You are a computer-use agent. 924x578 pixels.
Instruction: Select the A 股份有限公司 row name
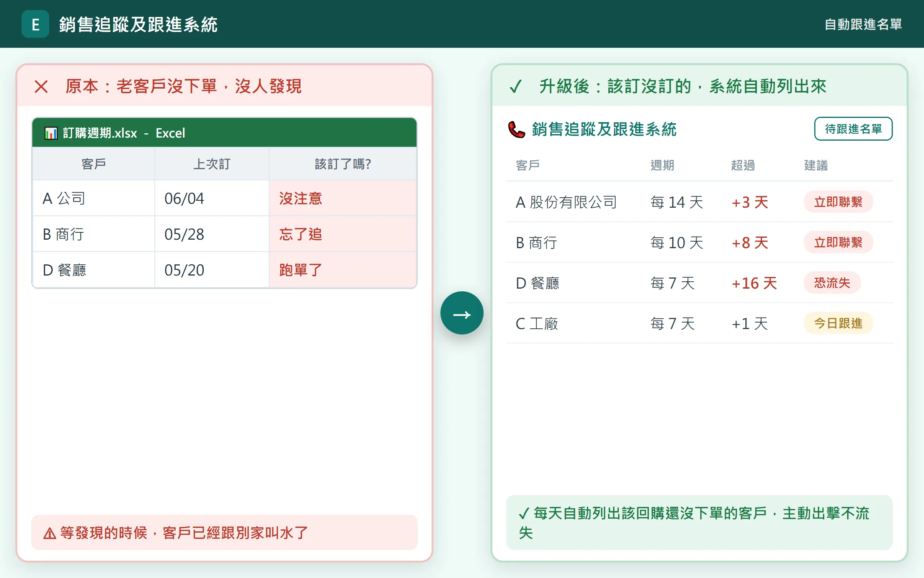566,202
